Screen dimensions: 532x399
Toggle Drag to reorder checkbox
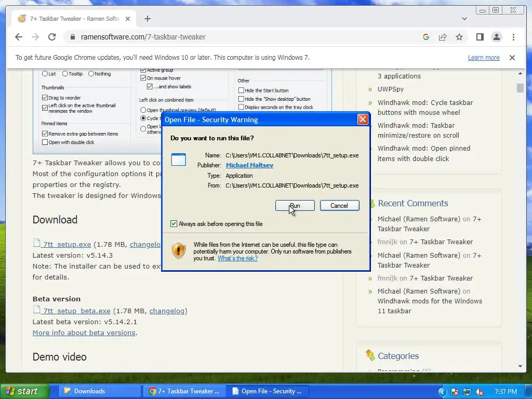[x=45, y=97]
